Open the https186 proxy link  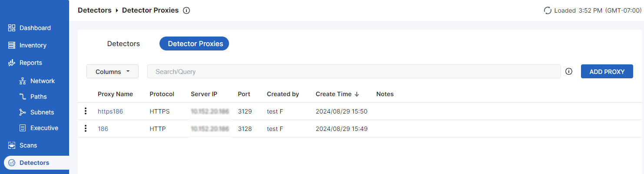(110, 111)
